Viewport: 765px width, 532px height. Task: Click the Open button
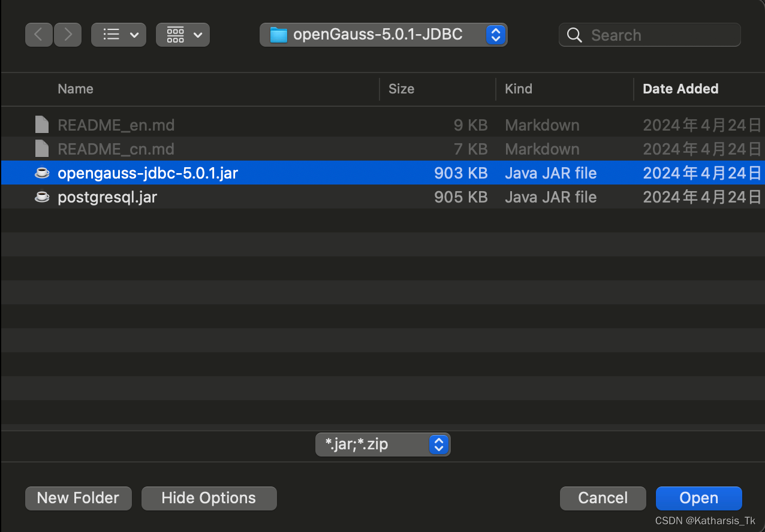(x=698, y=498)
